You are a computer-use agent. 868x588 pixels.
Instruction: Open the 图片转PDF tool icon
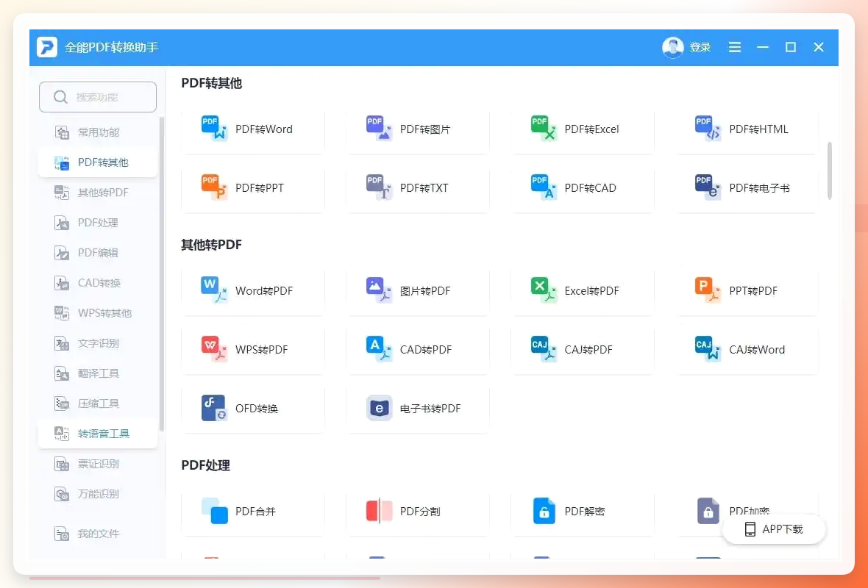(379, 290)
